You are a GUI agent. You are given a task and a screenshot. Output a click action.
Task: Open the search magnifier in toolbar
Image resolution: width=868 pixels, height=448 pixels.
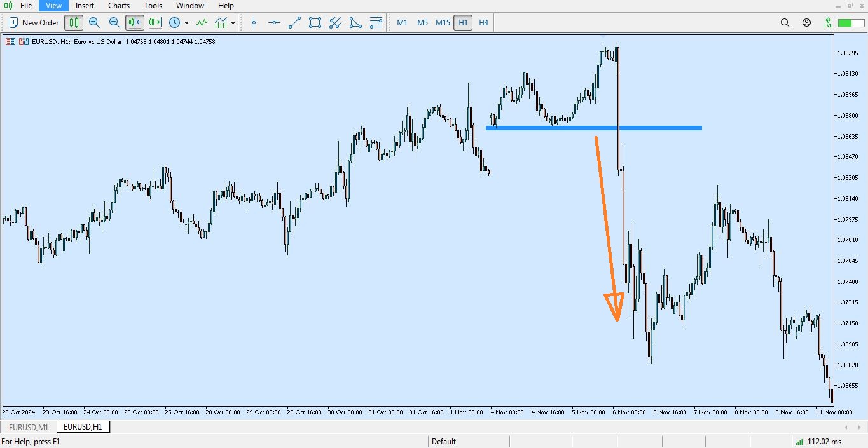(785, 22)
